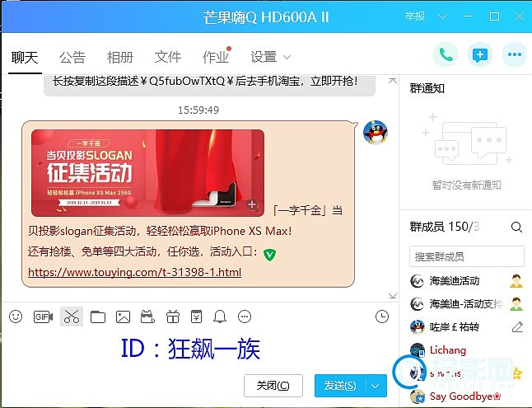Click the sunglasses face toolbar icon

pyautogui.click(x=147, y=317)
